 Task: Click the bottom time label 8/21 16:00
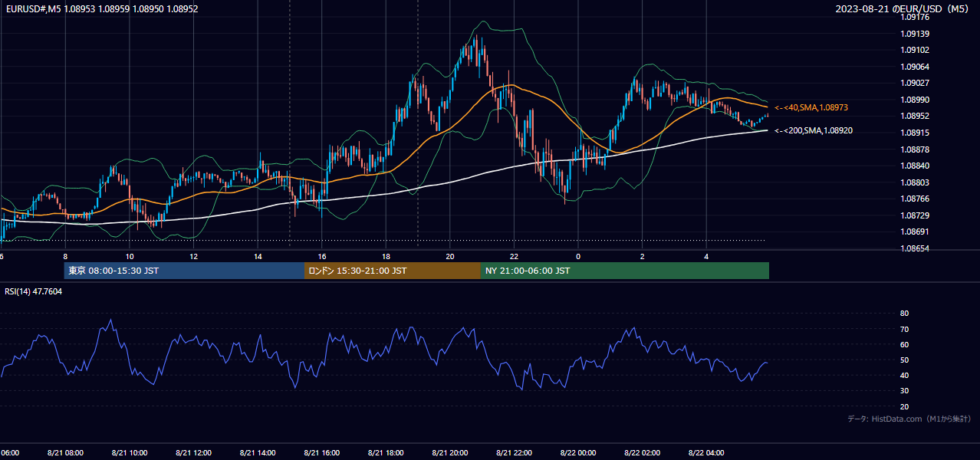(322, 452)
